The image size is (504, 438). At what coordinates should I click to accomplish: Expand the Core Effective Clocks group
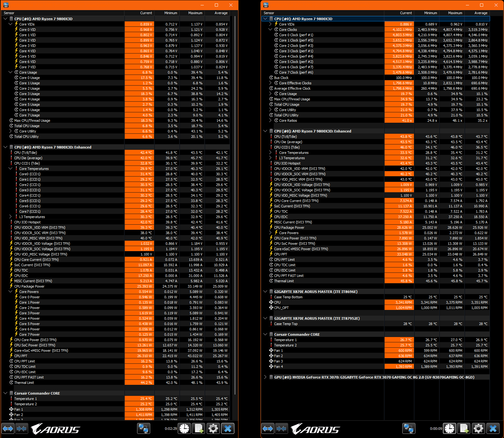[270, 83]
